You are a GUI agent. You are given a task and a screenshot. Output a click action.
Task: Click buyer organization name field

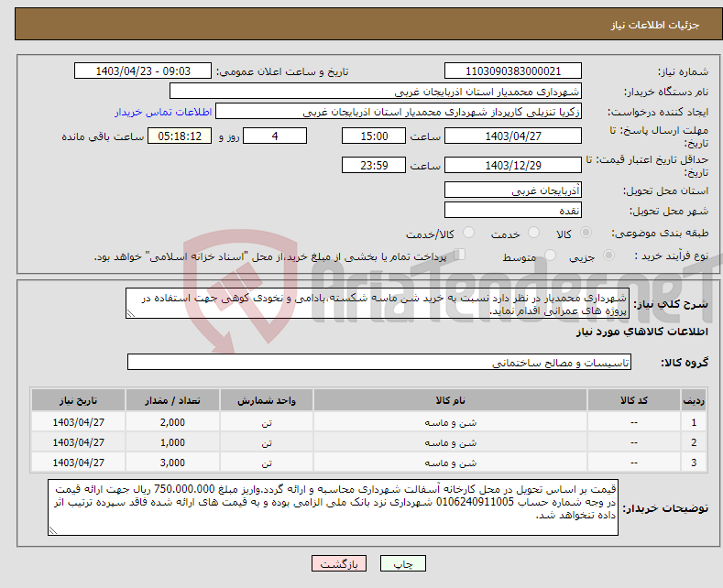[x=376, y=92]
